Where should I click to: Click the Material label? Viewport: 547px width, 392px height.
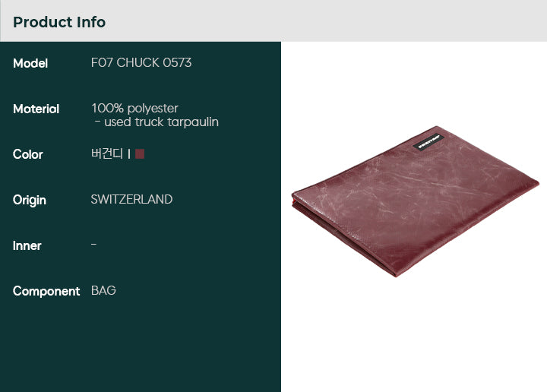36,109
